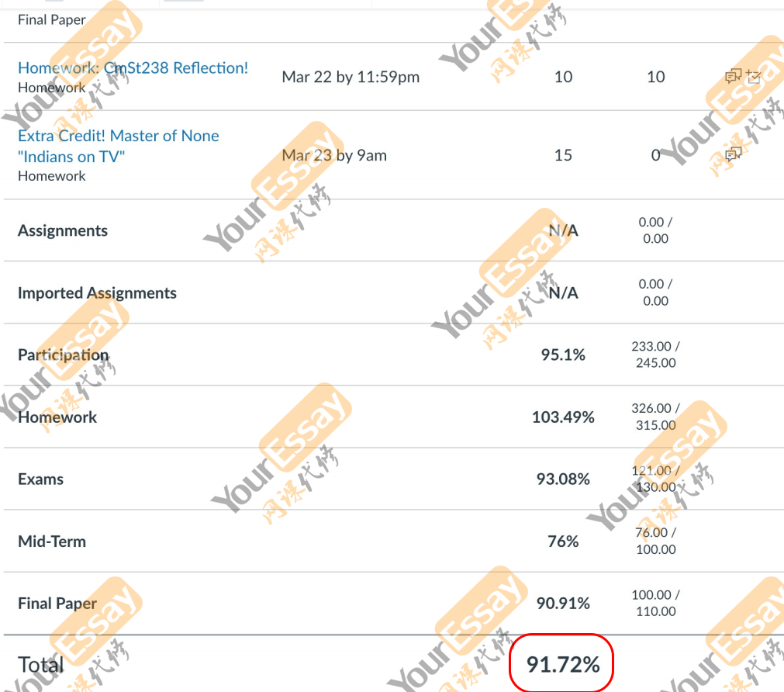The image size is (784, 692).
Task: Click the Homework 103.49% percentage
Action: (x=563, y=417)
